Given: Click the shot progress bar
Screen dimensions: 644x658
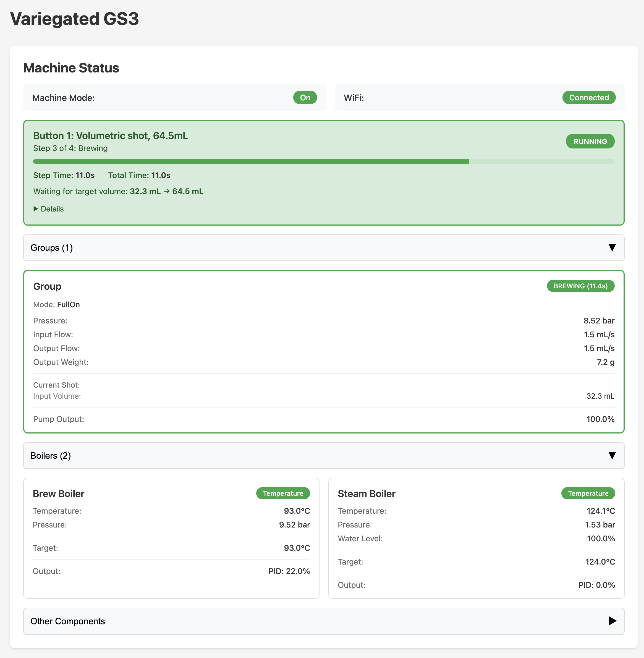Looking at the screenshot, I should coord(323,161).
